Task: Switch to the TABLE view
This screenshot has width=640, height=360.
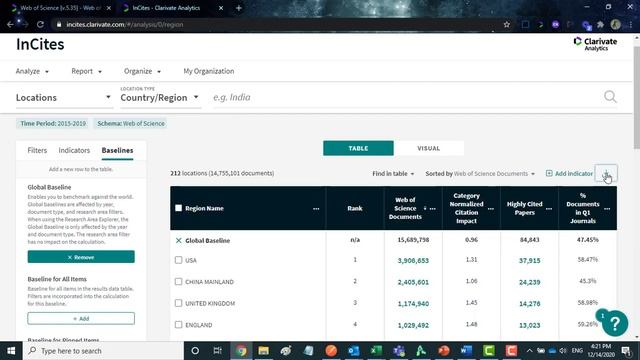Action: click(358, 148)
